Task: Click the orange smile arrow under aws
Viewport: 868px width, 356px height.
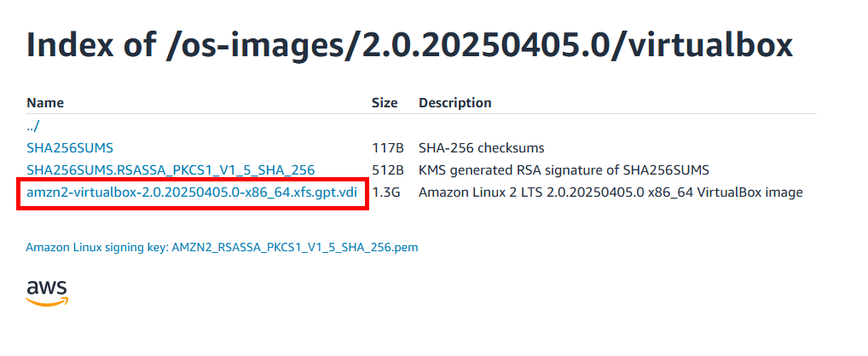Action: [x=48, y=301]
